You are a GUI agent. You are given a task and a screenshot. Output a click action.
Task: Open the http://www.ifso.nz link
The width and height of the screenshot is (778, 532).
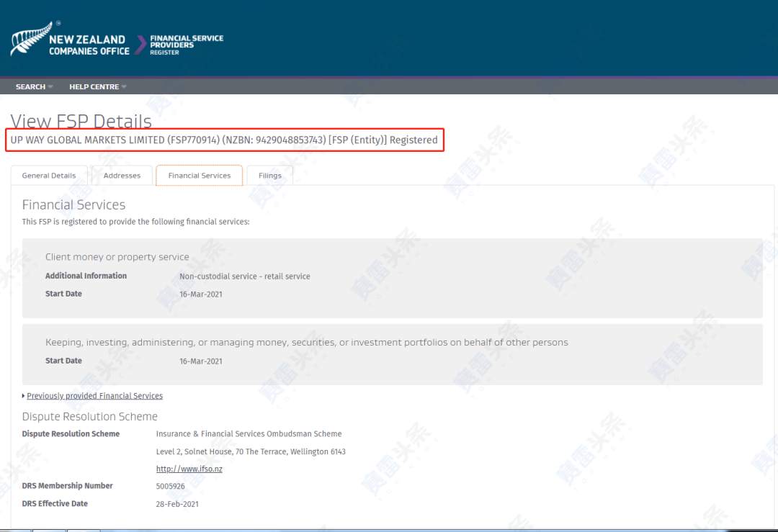point(189,469)
